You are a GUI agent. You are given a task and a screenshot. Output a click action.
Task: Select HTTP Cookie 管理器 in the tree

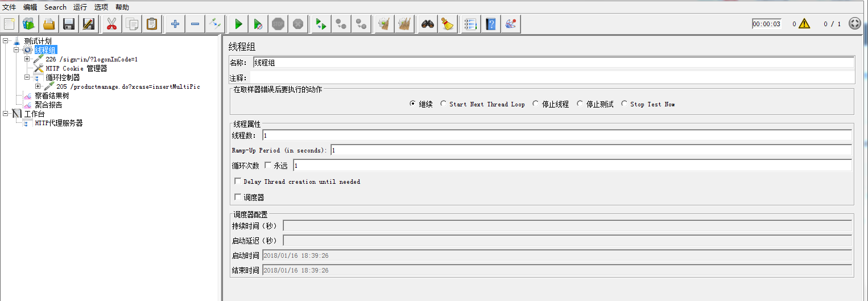coord(76,68)
